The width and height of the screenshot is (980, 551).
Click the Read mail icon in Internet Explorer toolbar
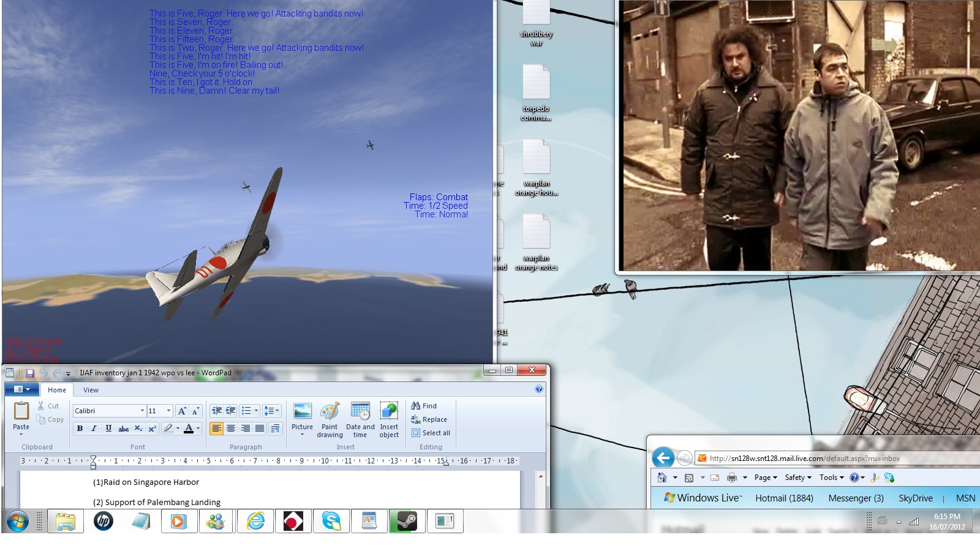click(x=714, y=478)
